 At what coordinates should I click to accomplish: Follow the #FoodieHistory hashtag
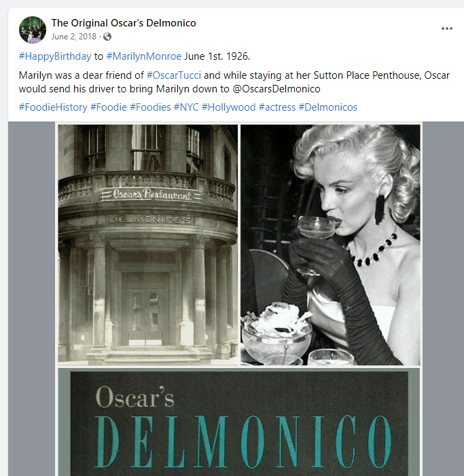(53, 107)
